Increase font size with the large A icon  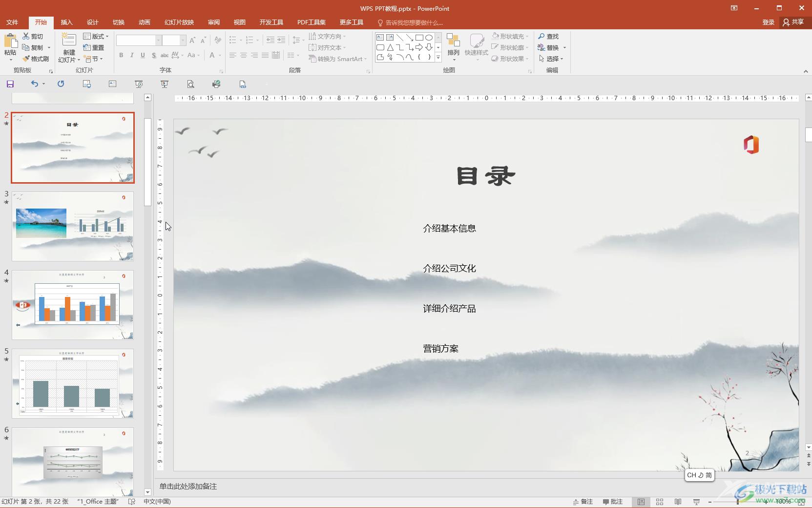coord(192,41)
